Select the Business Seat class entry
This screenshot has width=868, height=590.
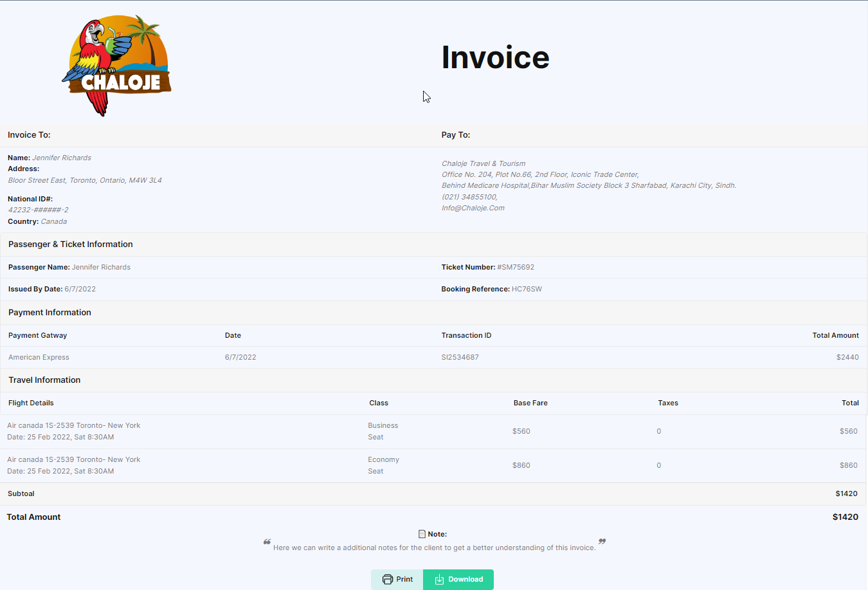(x=383, y=431)
